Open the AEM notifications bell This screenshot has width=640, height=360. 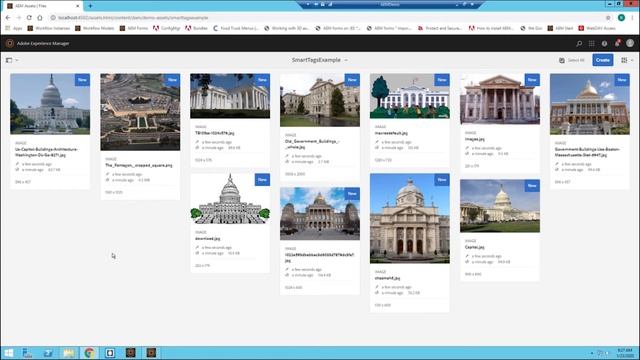(617, 43)
